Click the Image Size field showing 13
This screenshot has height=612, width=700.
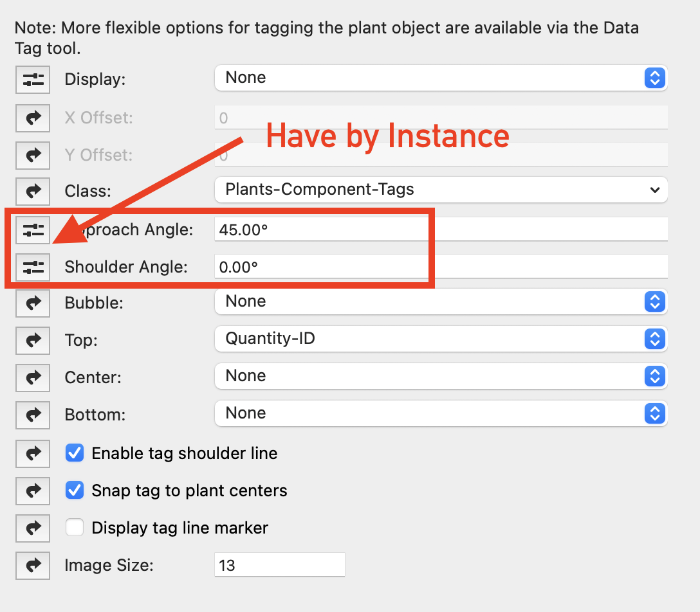[x=279, y=565]
